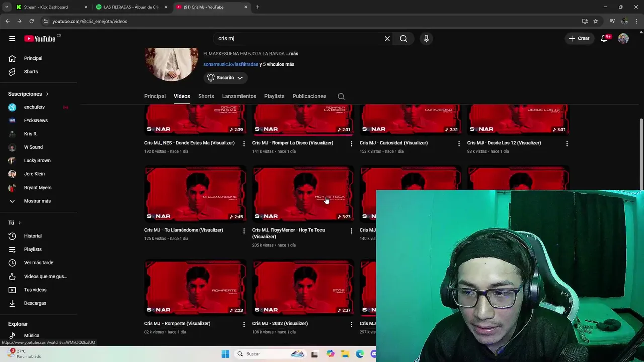
Task: Open Windows Start menu
Action: (x=225, y=354)
